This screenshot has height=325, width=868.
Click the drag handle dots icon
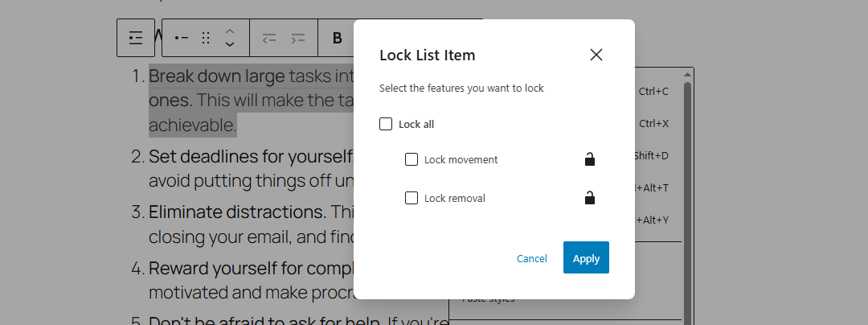(x=206, y=38)
